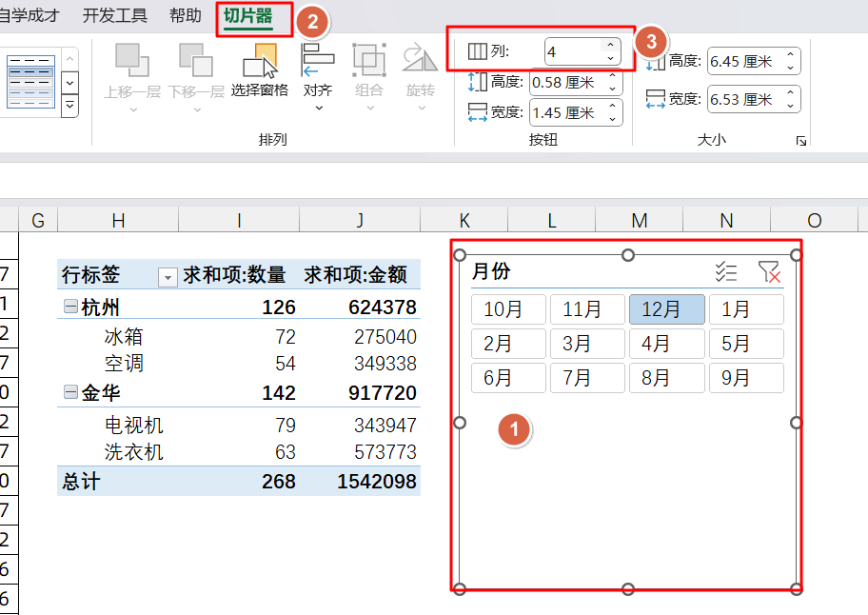Expand the 对齐 dropdown arrow
The height and width of the screenshot is (615, 868).
318,109
